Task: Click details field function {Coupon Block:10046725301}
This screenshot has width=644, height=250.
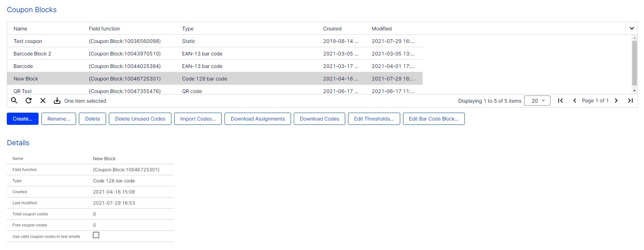Action: pyautogui.click(x=126, y=170)
